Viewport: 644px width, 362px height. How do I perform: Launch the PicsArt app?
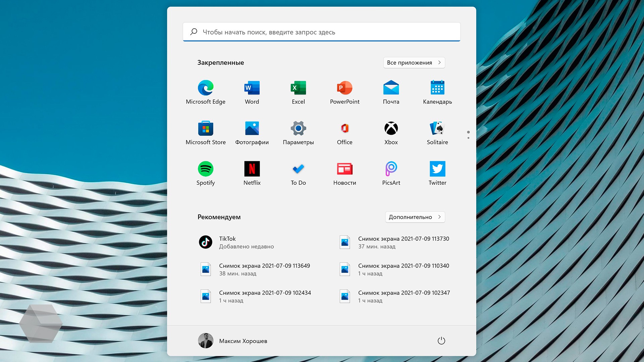(391, 174)
